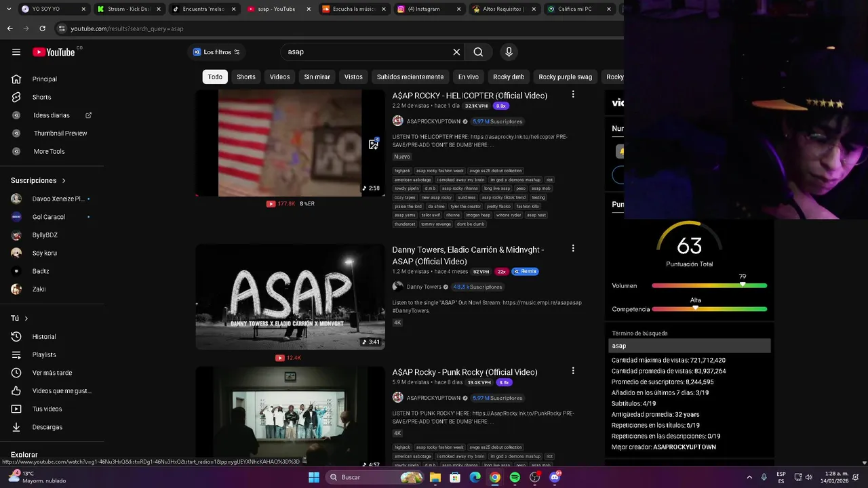Screen dimensions: 868x488
Task: Click the Volumen score slider bar
Action: click(x=709, y=286)
